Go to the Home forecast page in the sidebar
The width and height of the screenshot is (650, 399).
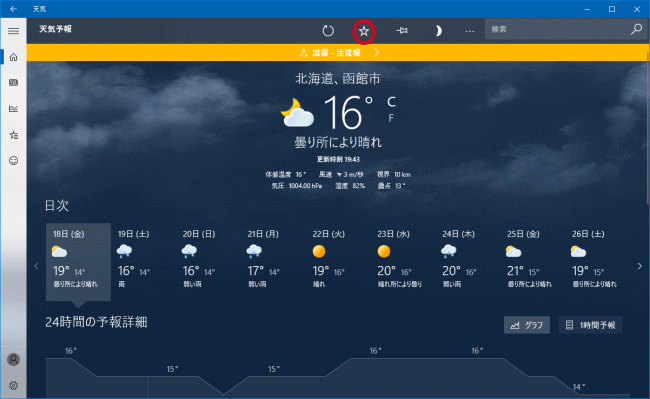[x=13, y=57]
